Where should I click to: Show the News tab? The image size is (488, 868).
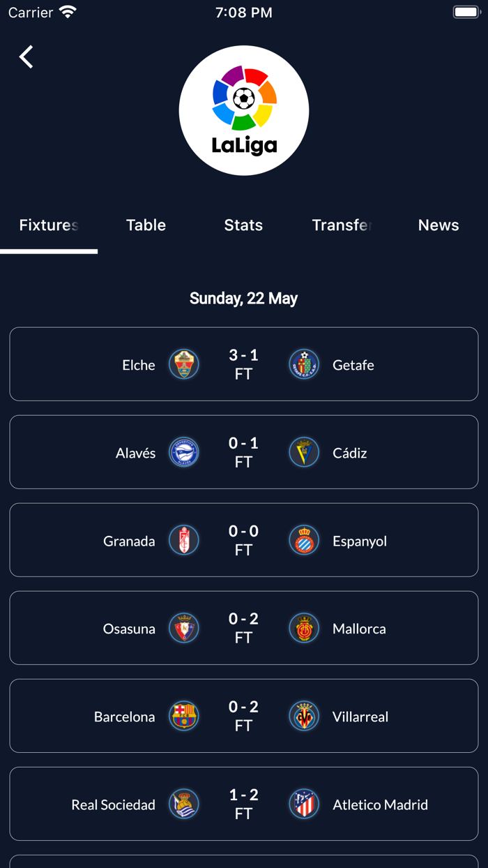pos(439,225)
